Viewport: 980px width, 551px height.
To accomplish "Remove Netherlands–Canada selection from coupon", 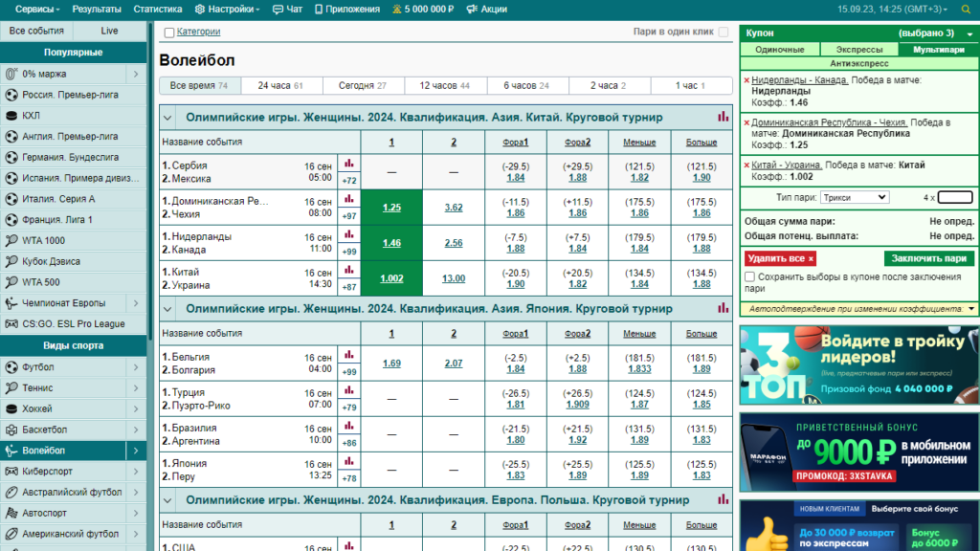I will [x=746, y=80].
